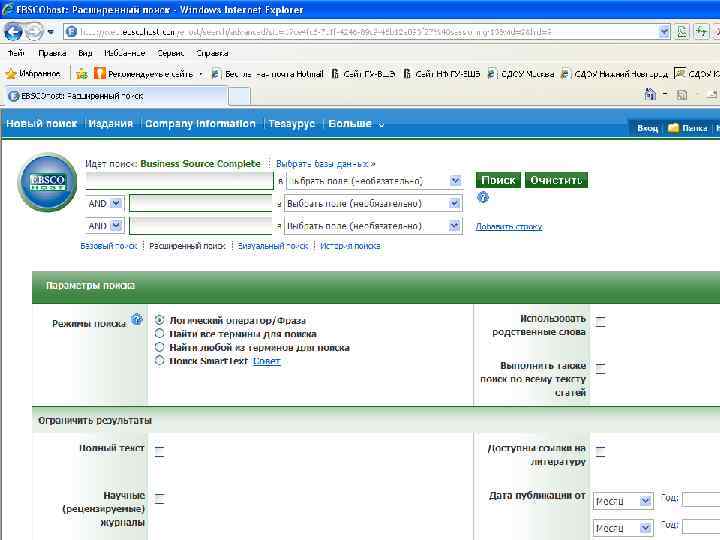The image size is (720, 540).
Task: Click the Home icon in the command bar
Action: tap(650, 94)
